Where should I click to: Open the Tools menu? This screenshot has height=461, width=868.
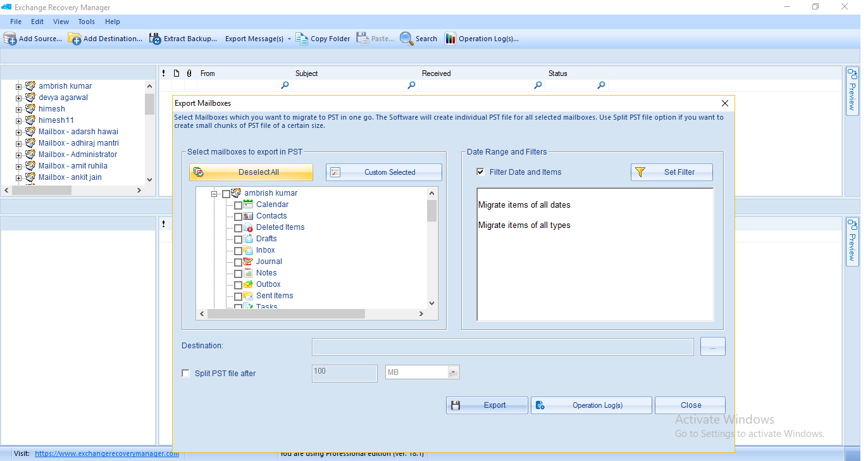coord(87,22)
